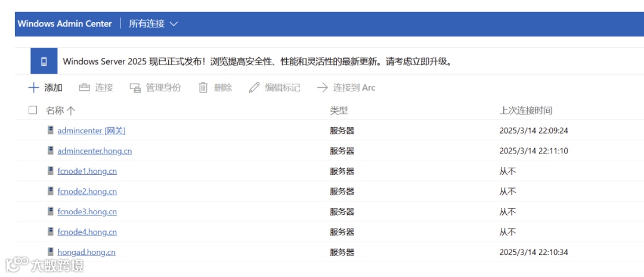Click 从不 in the fcnode3.hong.cn row
The image size is (644, 277).
pos(507,212)
